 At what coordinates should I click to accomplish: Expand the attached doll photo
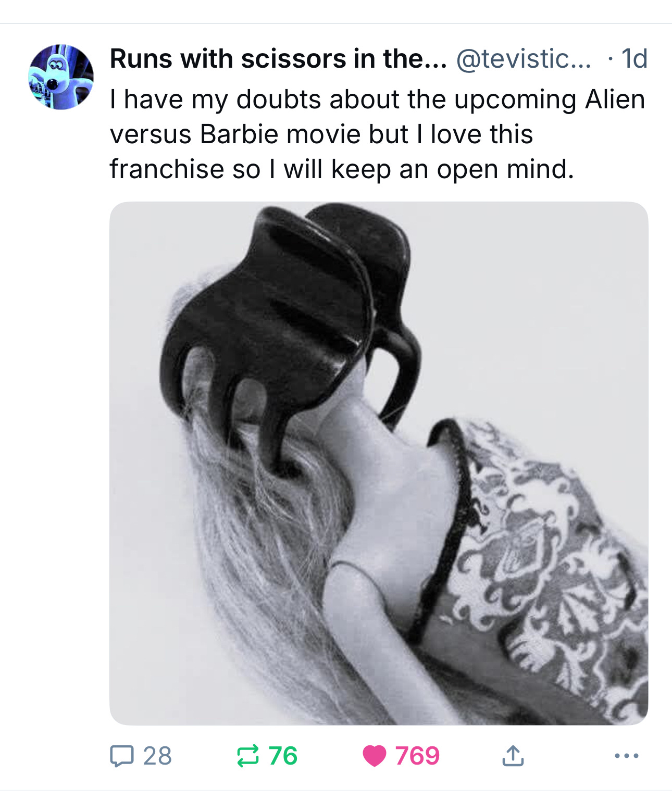point(379,463)
